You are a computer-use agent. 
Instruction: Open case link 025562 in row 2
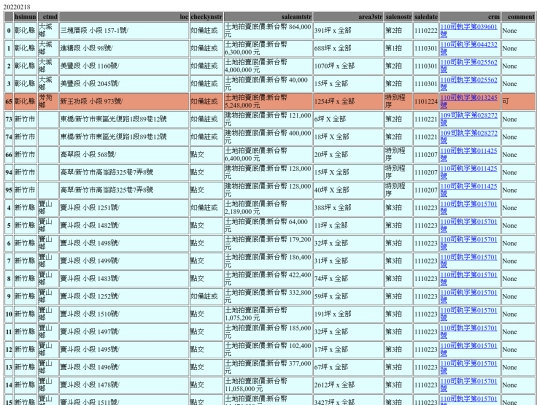coord(469,66)
